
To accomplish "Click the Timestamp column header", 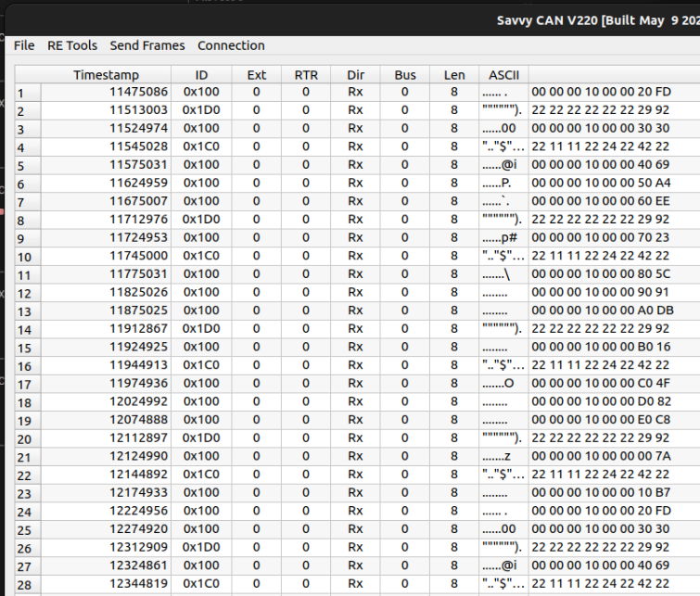I will (107, 74).
